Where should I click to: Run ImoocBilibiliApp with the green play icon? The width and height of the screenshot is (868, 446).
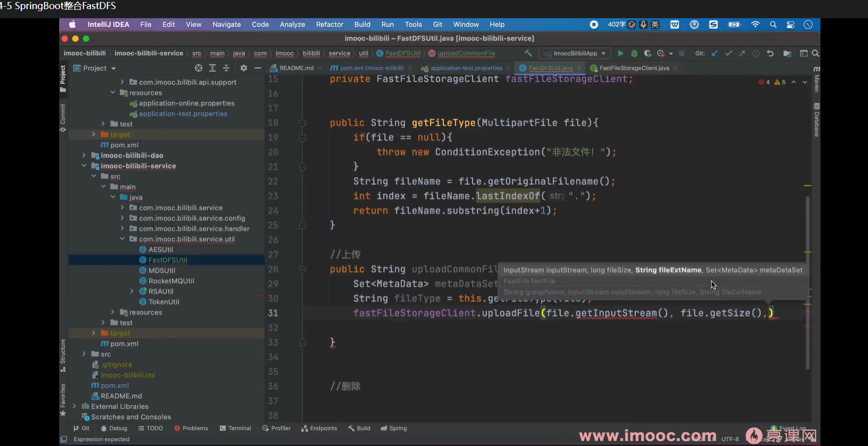pyautogui.click(x=621, y=53)
